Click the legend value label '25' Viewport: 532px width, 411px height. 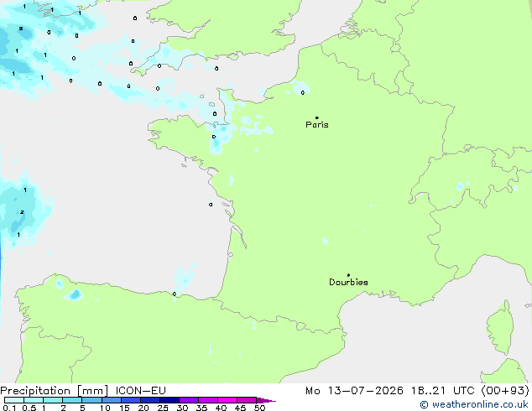pyautogui.click(x=163, y=408)
